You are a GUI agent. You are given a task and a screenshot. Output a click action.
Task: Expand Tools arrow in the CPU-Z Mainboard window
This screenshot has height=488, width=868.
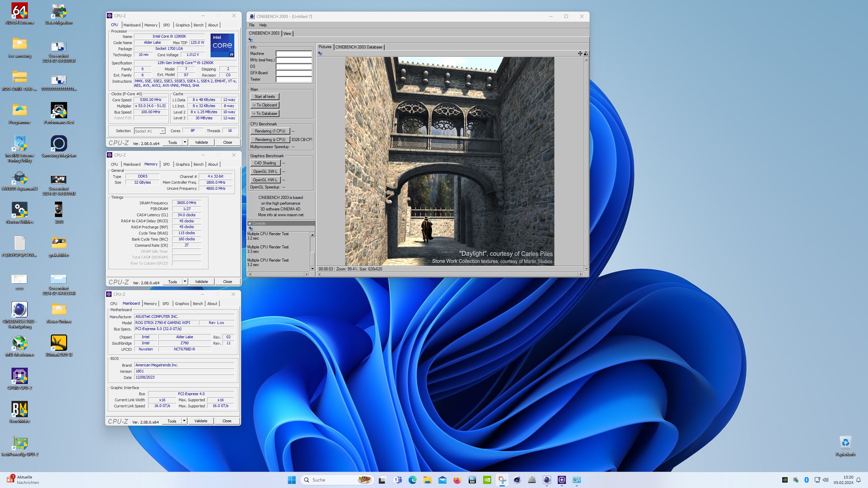pyautogui.click(x=184, y=421)
